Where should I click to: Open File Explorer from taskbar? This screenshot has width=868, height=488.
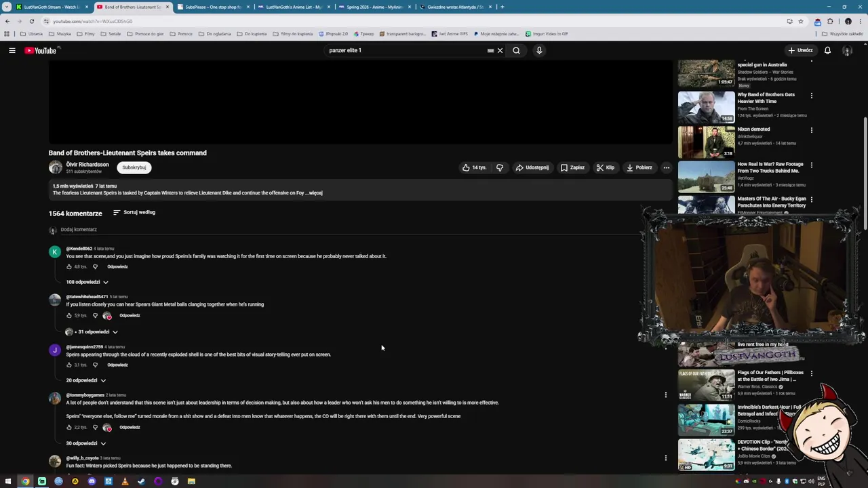point(191,481)
